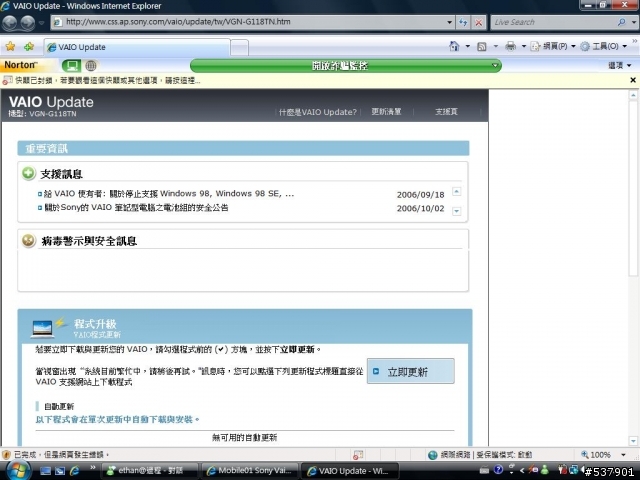
Task: Open the Norton 選項 options menu
Action: pyautogui.click(x=620, y=65)
